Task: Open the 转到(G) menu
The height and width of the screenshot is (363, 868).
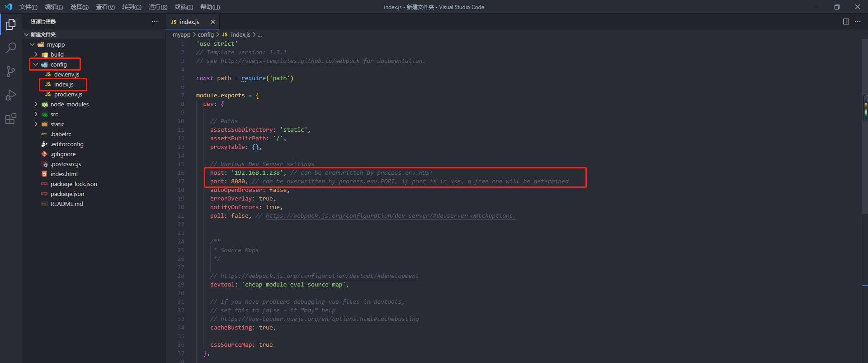Action: coord(132,7)
